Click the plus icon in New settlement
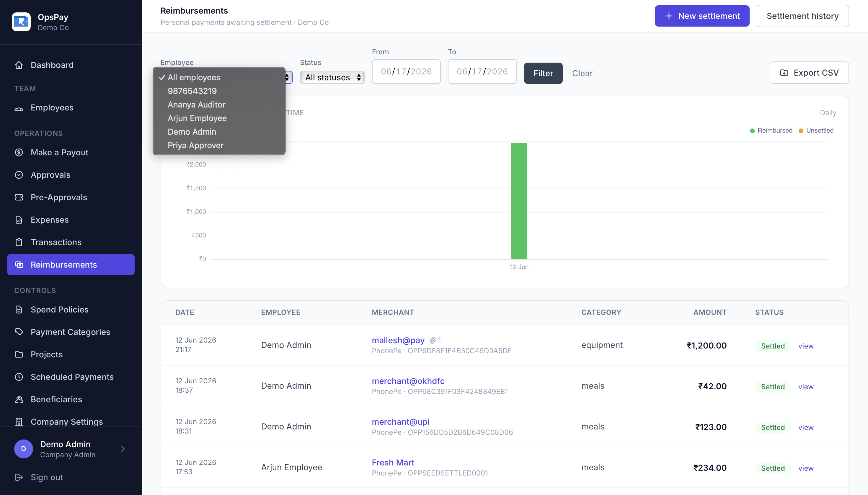Viewport: 868px width, 495px height. (669, 16)
